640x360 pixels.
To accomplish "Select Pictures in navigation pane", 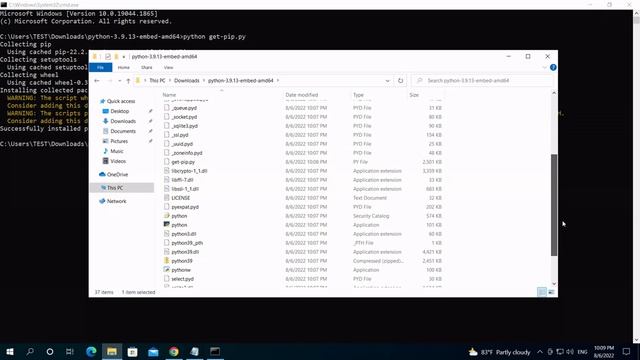I will pos(119,141).
